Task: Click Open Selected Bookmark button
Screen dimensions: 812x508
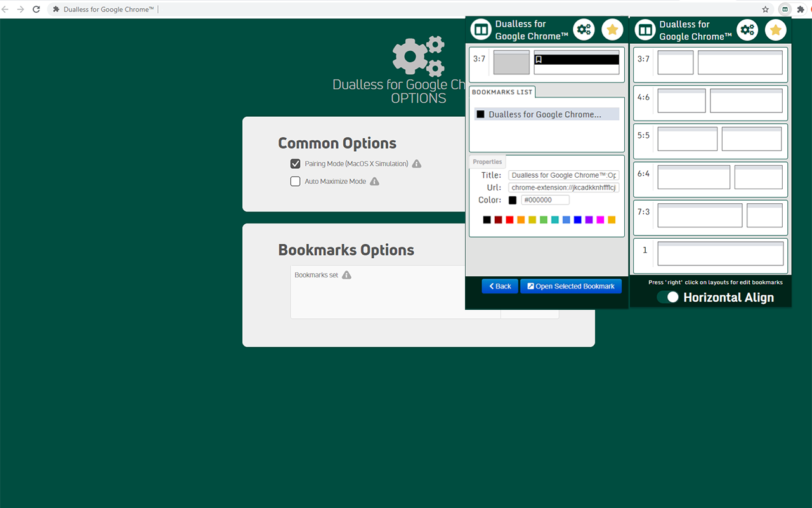Action: pyautogui.click(x=571, y=286)
